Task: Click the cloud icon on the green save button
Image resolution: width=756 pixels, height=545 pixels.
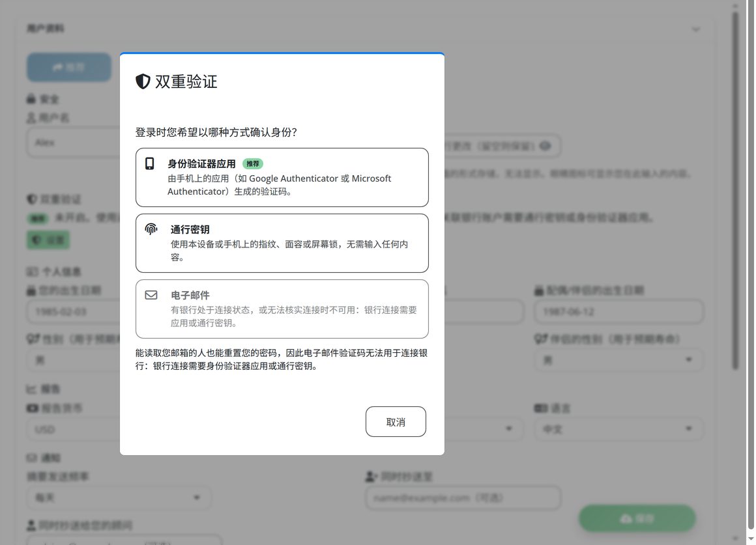Action: point(626,518)
